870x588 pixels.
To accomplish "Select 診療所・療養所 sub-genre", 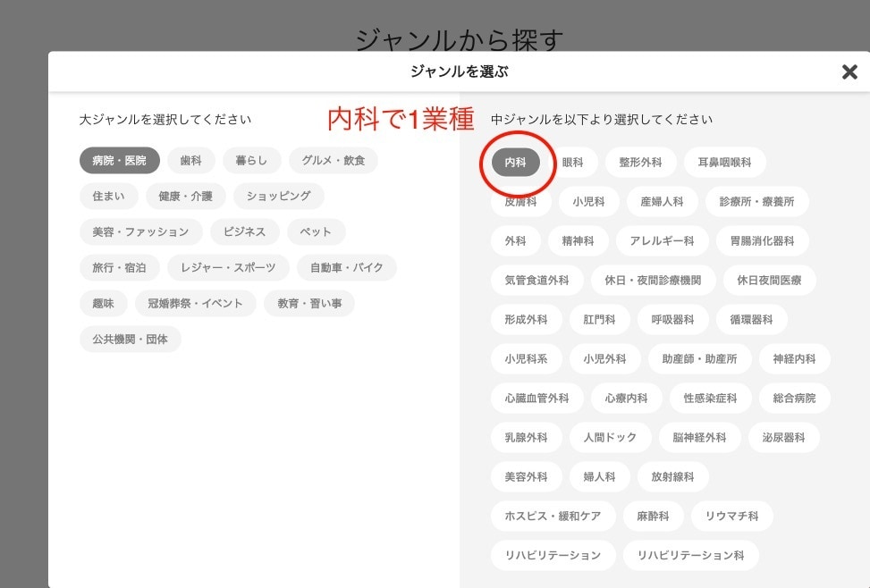I will pos(756,201).
